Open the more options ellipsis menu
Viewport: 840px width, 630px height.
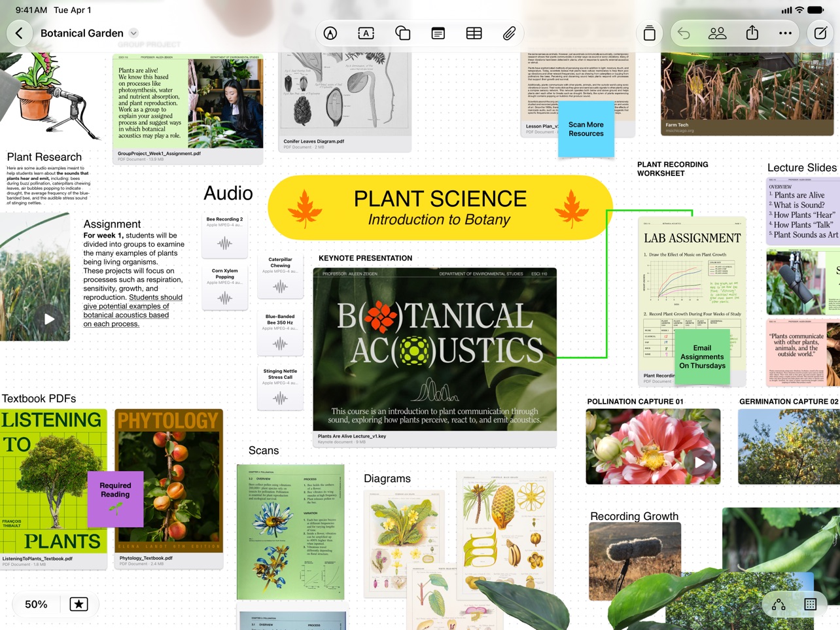pyautogui.click(x=785, y=33)
